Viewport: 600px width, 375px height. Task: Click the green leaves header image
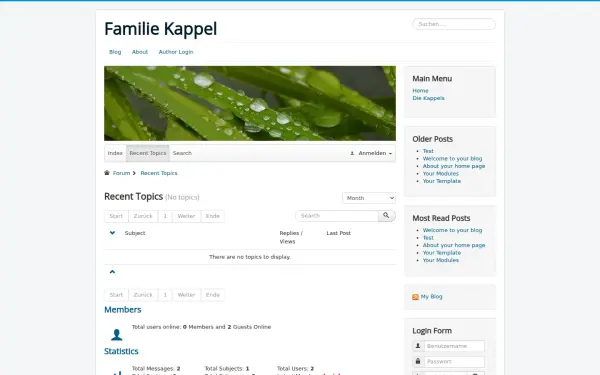click(250, 103)
